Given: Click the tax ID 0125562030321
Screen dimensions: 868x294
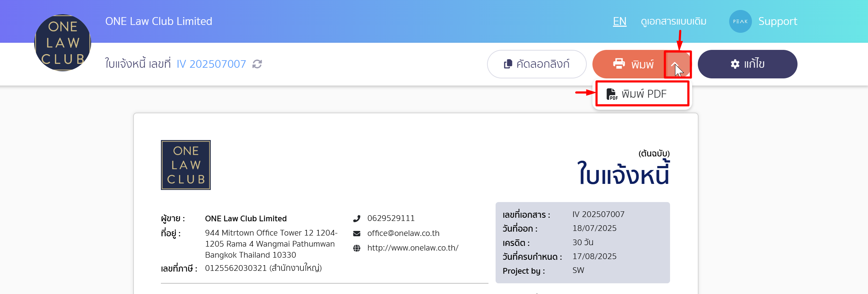Looking at the screenshot, I should point(236,268).
